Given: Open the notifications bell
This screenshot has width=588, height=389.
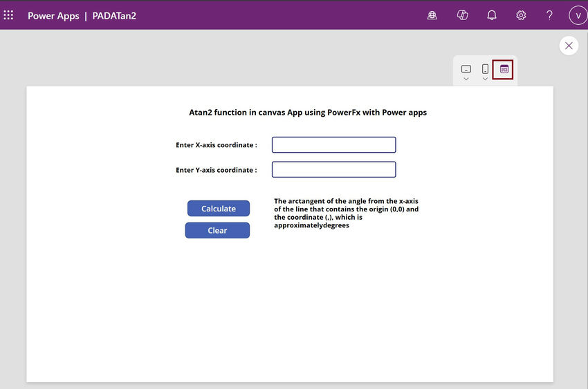Looking at the screenshot, I should (x=492, y=15).
